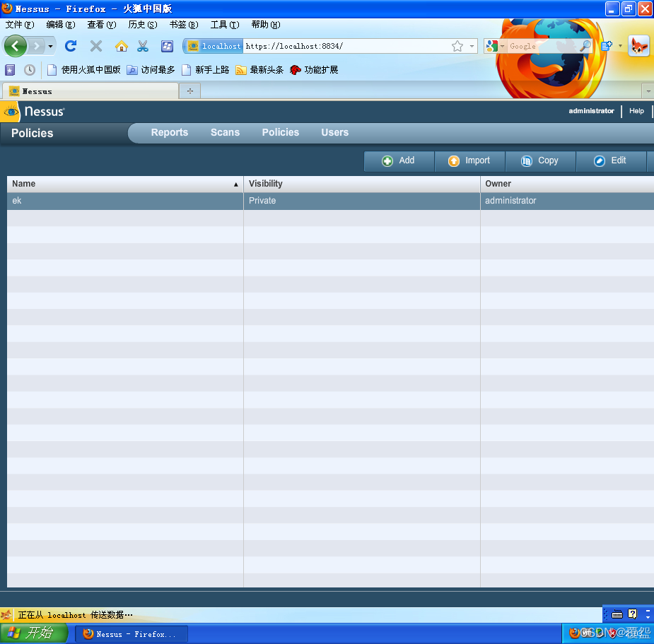Open the 新手上路 bookmark
The width and height of the screenshot is (654, 644).
point(206,70)
